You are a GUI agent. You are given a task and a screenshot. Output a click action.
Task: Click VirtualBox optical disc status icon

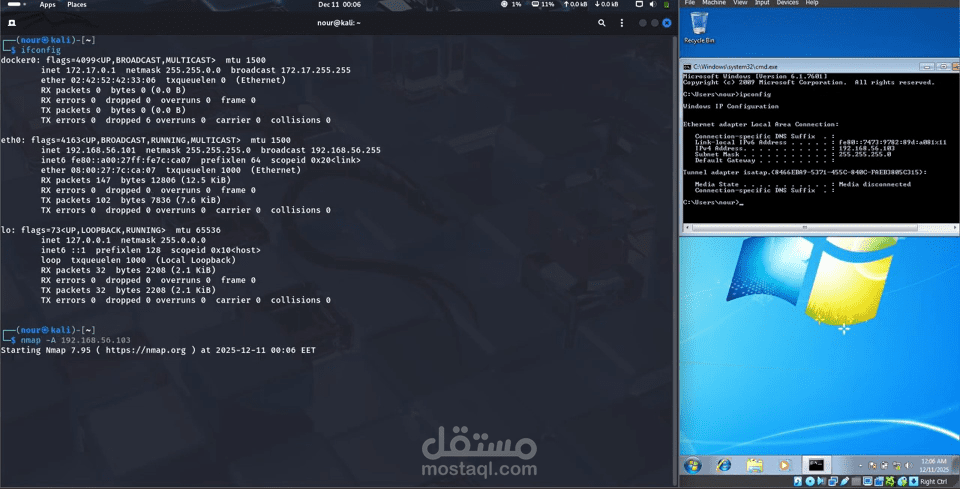pyautogui.click(x=811, y=481)
